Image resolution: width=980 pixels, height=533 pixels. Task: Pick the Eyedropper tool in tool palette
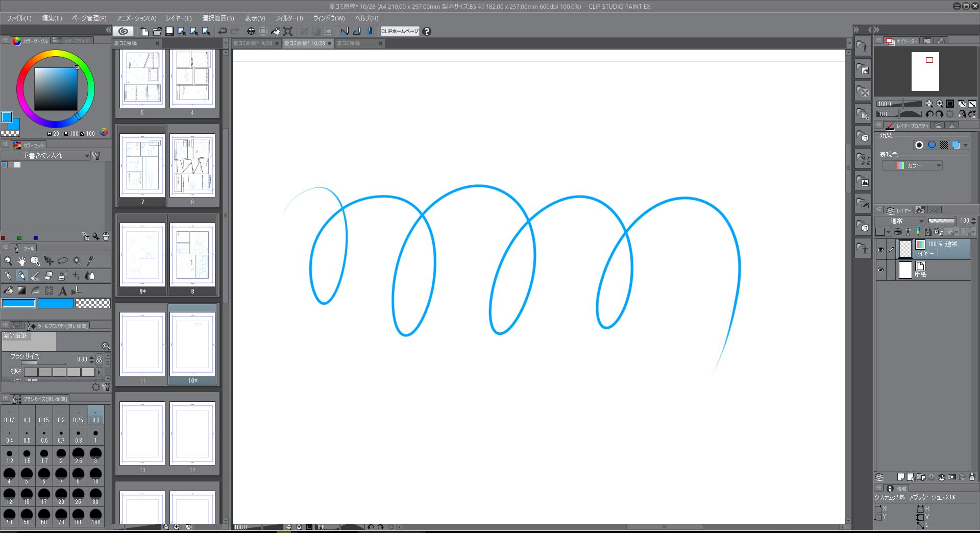(x=90, y=261)
